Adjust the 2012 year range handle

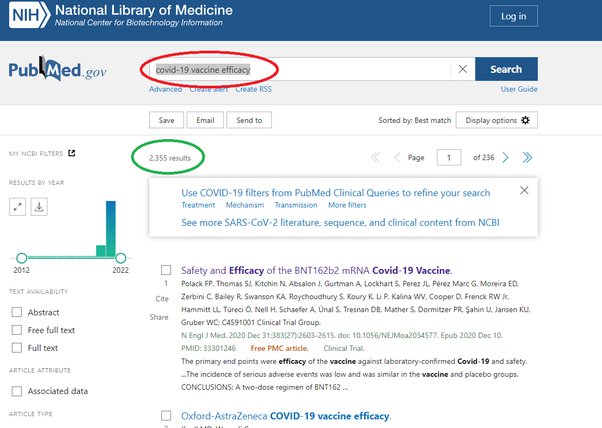(x=22, y=258)
